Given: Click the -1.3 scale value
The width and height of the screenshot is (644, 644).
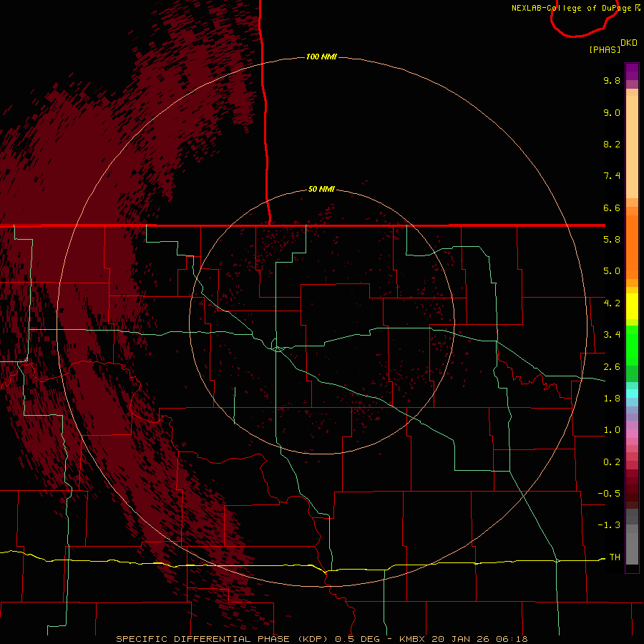Looking at the screenshot, I should (x=609, y=525).
